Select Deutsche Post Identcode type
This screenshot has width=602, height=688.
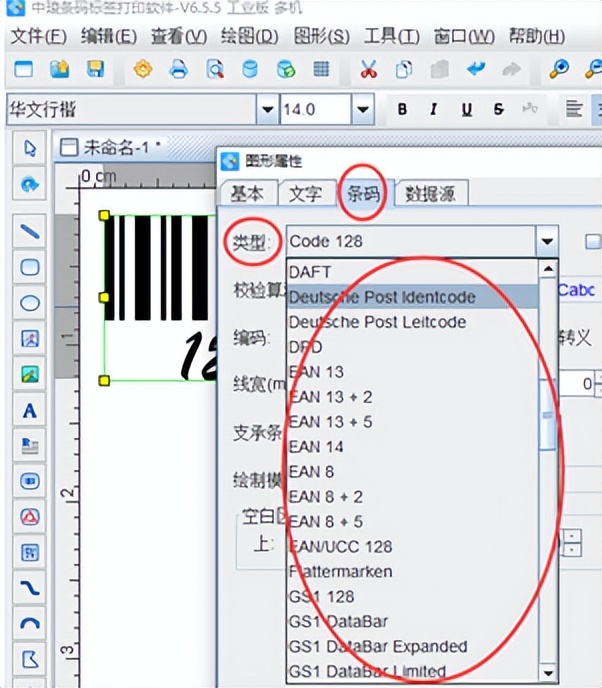point(412,297)
